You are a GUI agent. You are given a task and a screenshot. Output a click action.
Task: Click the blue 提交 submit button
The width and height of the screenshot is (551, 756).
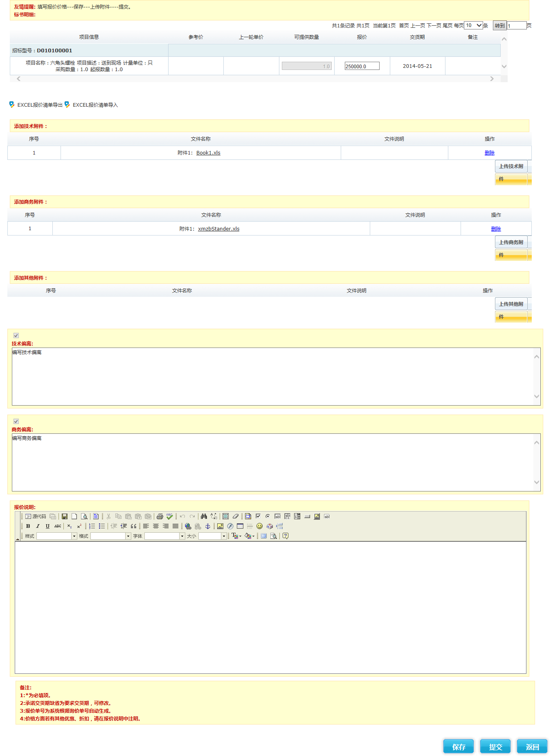(x=495, y=747)
